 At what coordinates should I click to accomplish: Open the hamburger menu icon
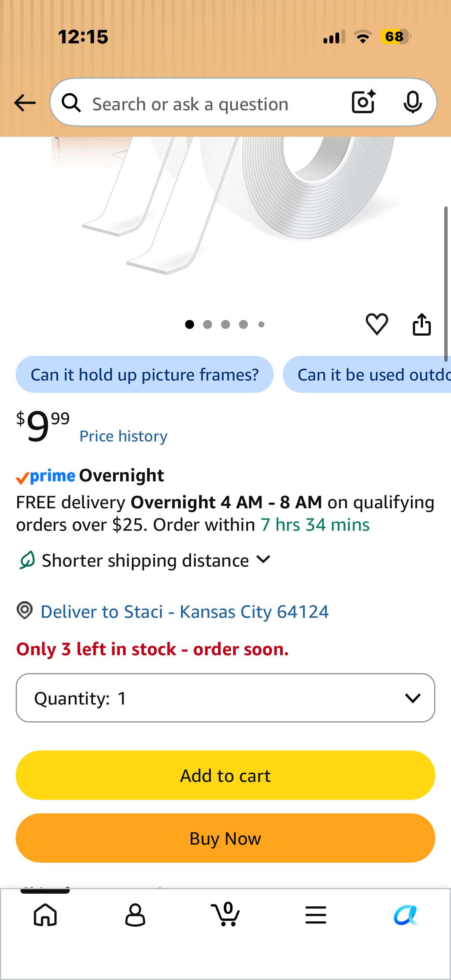pos(316,915)
